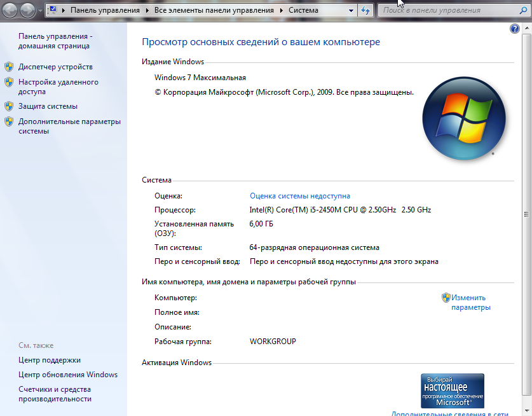Click shield icon beside Настройка удаленного доступа

(x=9, y=82)
